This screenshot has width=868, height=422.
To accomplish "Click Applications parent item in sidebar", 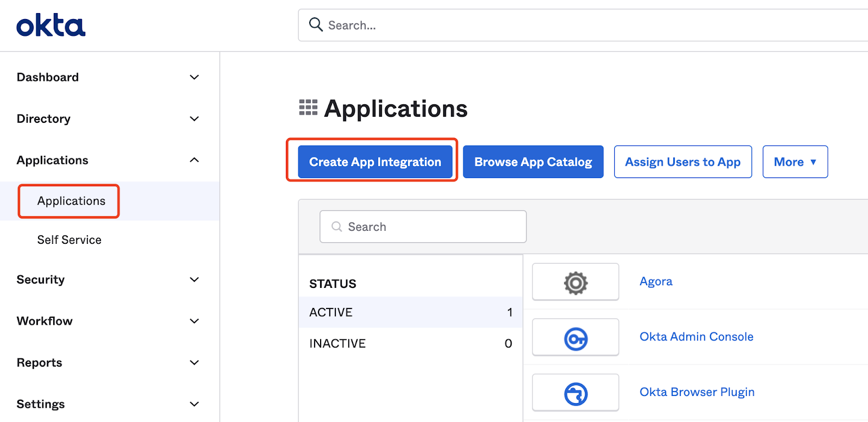I will [53, 160].
